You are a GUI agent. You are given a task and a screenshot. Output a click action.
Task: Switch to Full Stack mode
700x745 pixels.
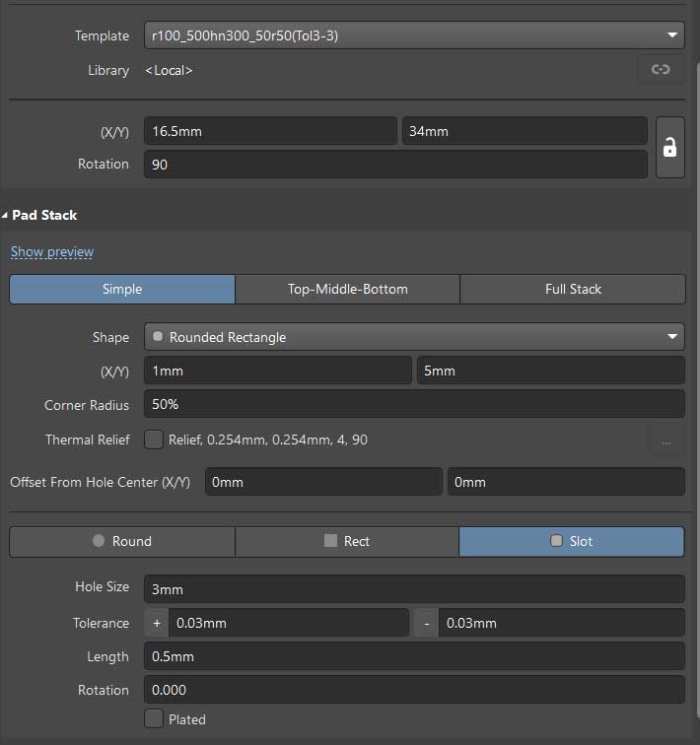573,289
